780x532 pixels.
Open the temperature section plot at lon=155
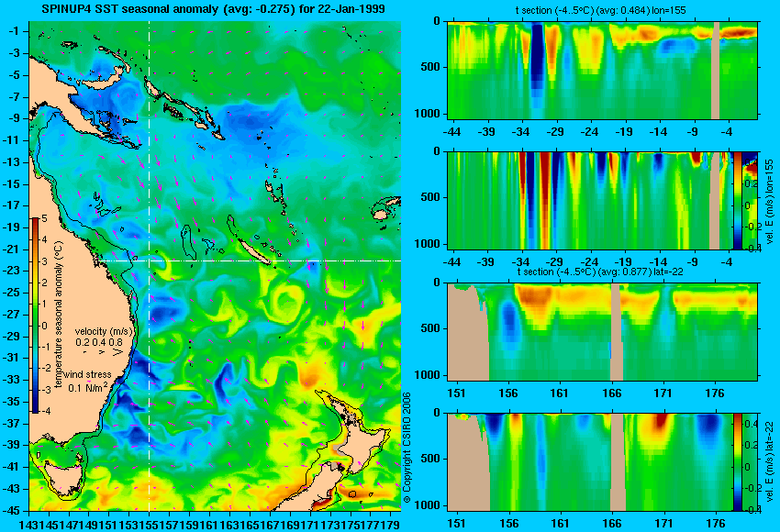tap(602, 70)
